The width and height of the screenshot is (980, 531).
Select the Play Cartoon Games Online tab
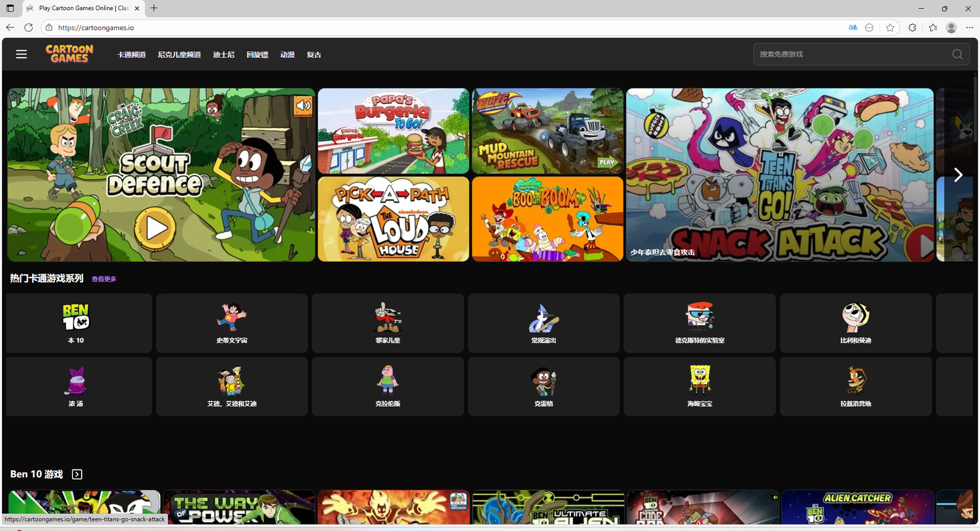[84, 8]
